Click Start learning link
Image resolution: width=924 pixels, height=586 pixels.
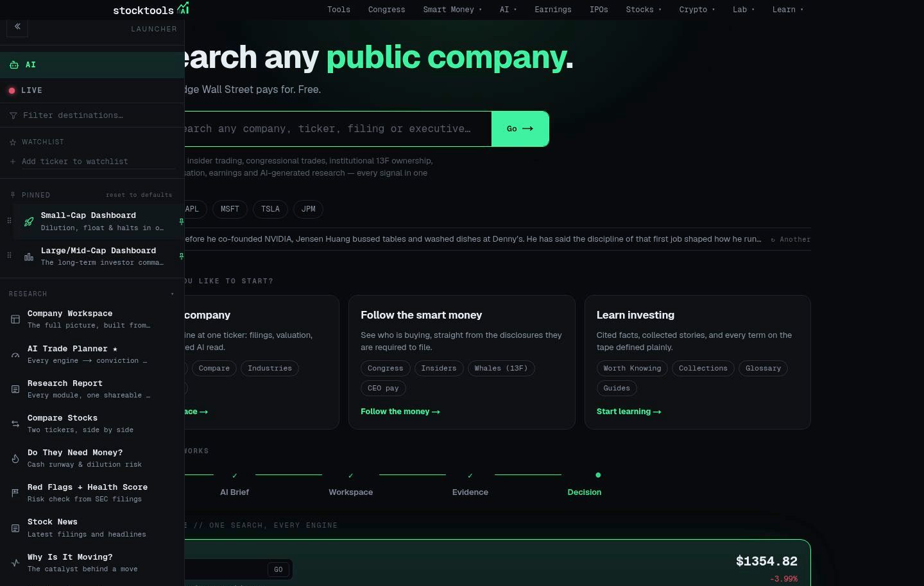click(x=629, y=412)
